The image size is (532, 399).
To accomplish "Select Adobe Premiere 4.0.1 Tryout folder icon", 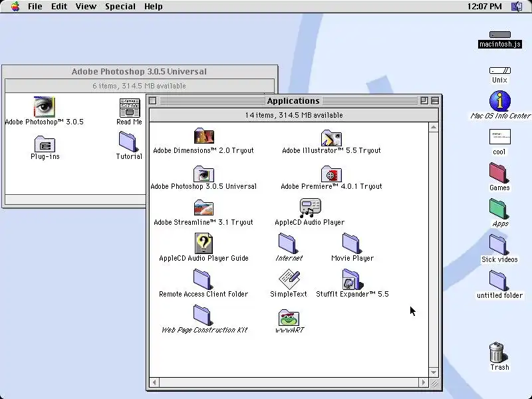I will click(x=331, y=174).
